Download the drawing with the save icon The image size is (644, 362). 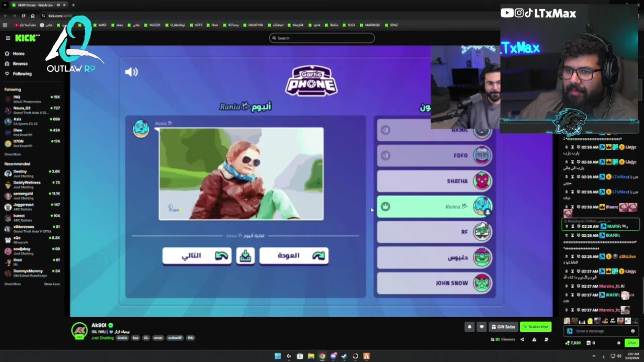tap(246, 256)
